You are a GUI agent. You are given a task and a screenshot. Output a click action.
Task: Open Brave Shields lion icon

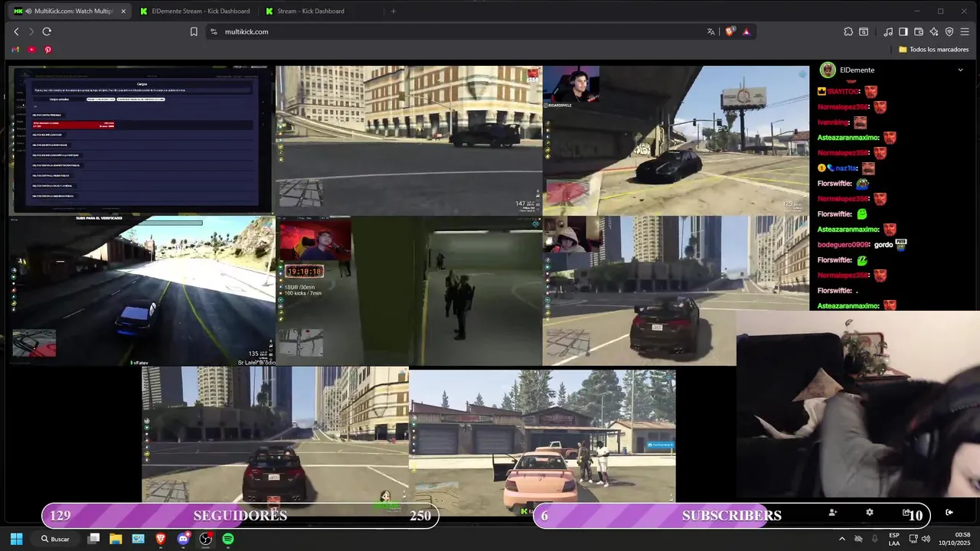coord(730,31)
